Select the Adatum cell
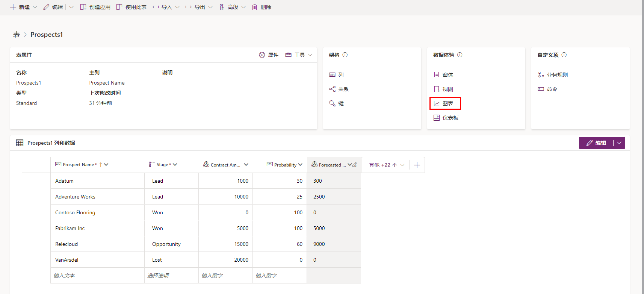 tap(98, 181)
